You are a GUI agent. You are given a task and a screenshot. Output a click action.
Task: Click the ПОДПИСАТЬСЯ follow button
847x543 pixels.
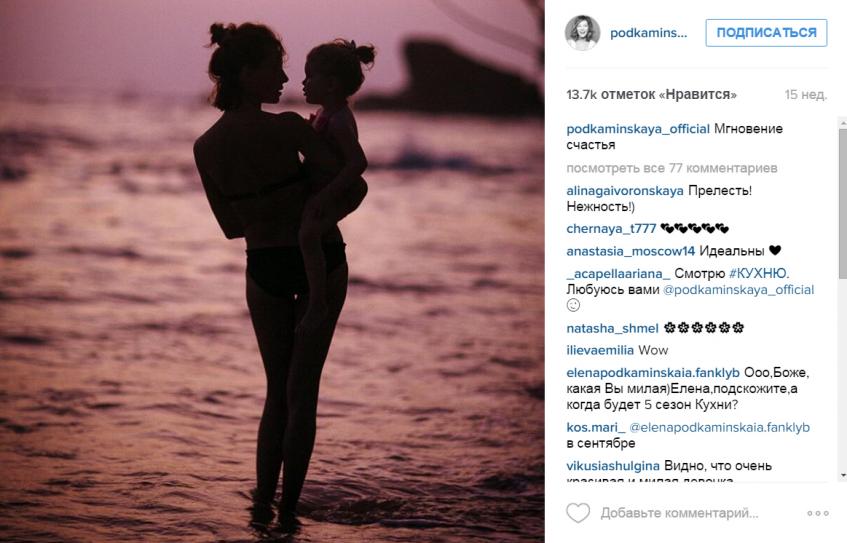[x=766, y=32]
